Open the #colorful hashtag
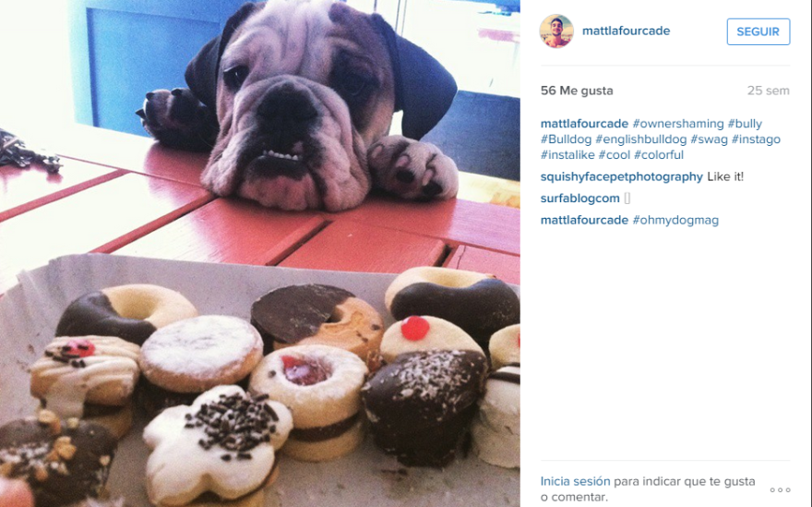Viewport: 812px width, 507px height. point(659,155)
